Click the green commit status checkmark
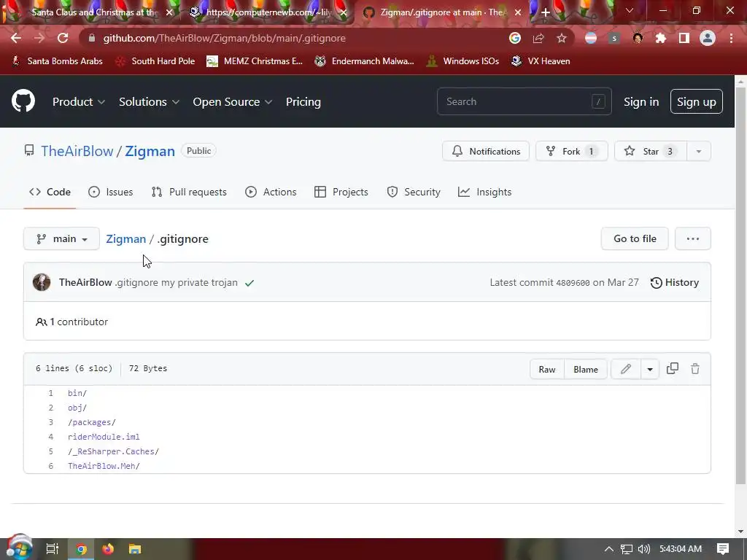This screenshot has height=560, width=747. click(x=249, y=283)
